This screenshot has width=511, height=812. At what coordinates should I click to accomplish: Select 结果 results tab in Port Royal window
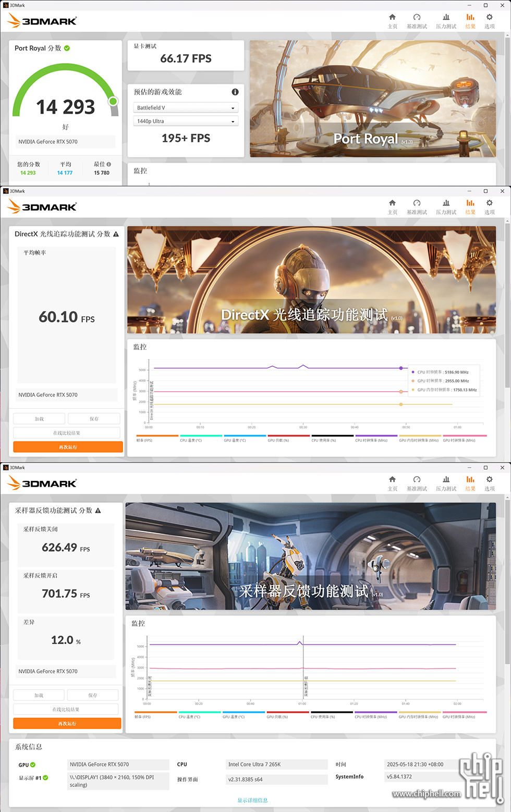[x=470, y=21]
